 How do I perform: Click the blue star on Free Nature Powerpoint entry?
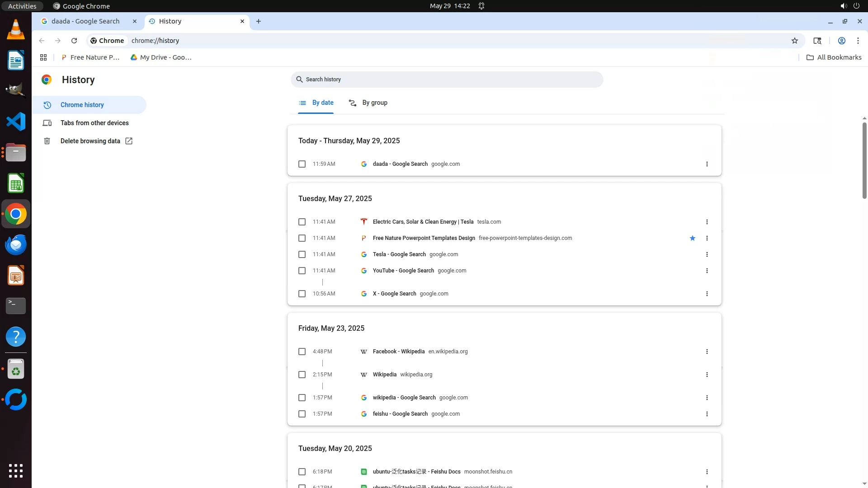pyautogui.click(x=692, y=238)
